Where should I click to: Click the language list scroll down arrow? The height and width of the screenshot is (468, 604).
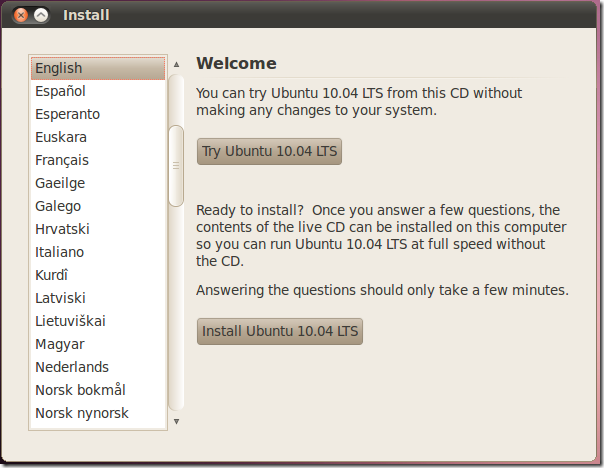(x=177, y=421)
